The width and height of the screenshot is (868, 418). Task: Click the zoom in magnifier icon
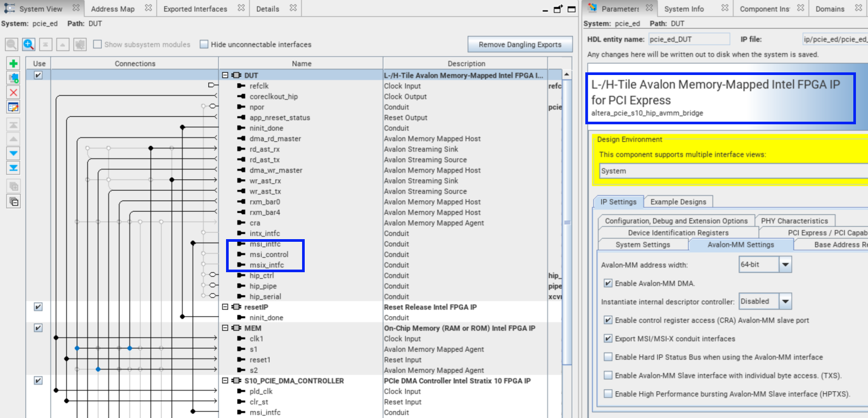(x=29, y=45)
